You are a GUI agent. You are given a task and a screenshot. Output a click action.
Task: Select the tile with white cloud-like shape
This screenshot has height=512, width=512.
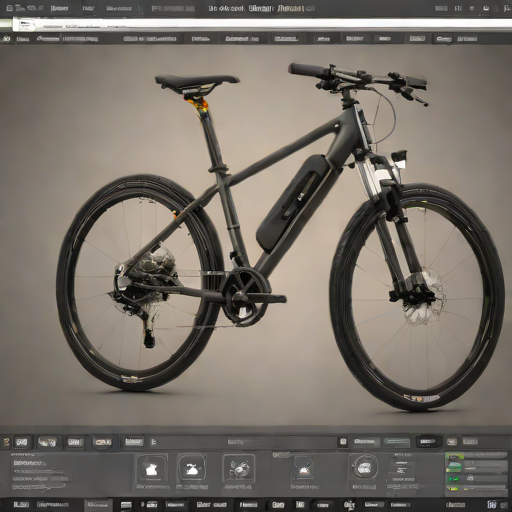coord(192,468)
